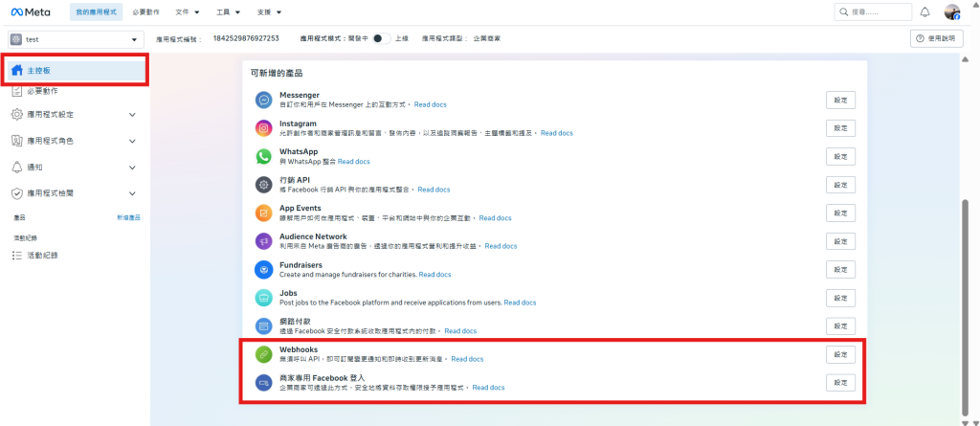The height and width of the screenshot is (426, 980).
Task: Expand 應用程式設定 chevron
Action: (132, 115)
